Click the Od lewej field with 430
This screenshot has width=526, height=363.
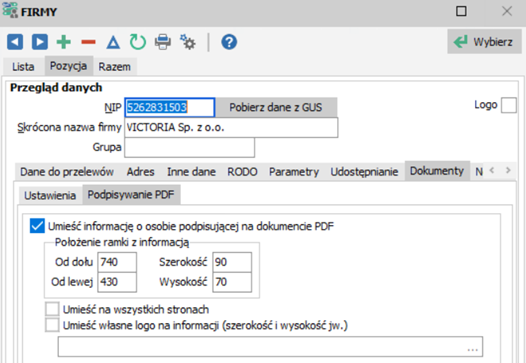[x=117, y=282]
